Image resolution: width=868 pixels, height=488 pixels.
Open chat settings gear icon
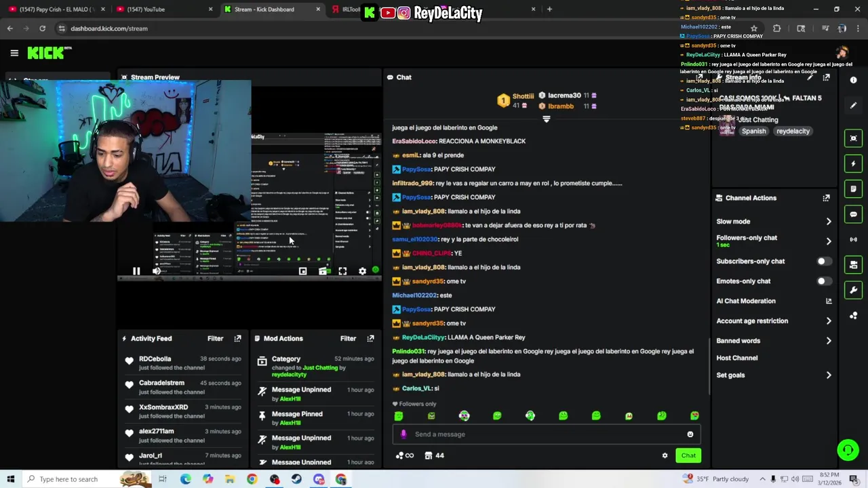(x=665, y=455)
